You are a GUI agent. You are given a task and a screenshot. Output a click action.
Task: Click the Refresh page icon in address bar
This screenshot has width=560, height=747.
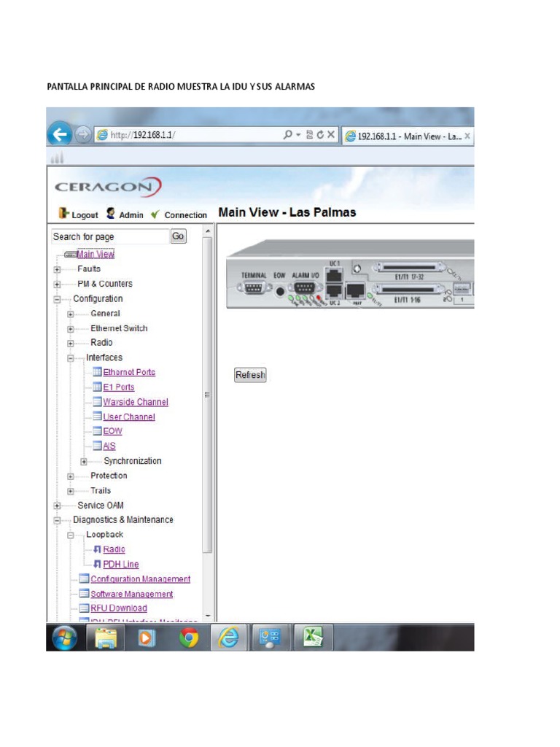320,135
